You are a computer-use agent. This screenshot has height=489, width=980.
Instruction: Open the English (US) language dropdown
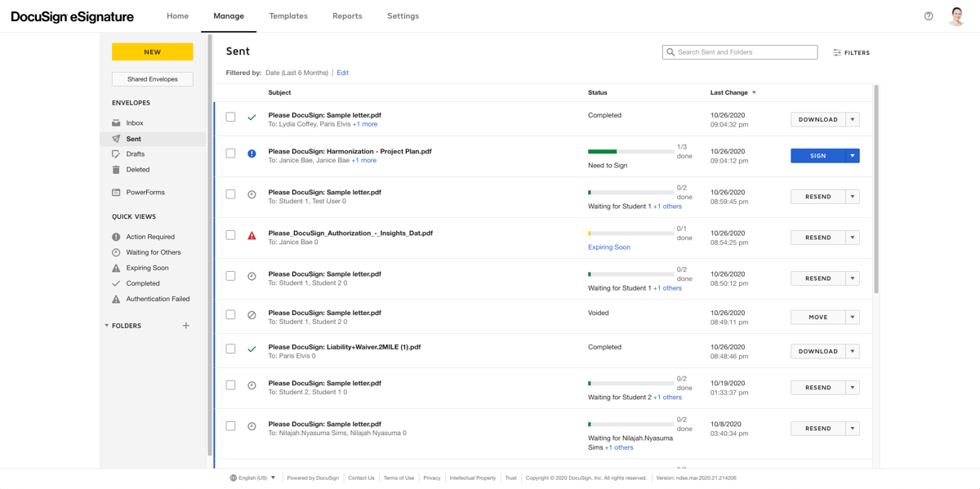click(x=254, y=478)
